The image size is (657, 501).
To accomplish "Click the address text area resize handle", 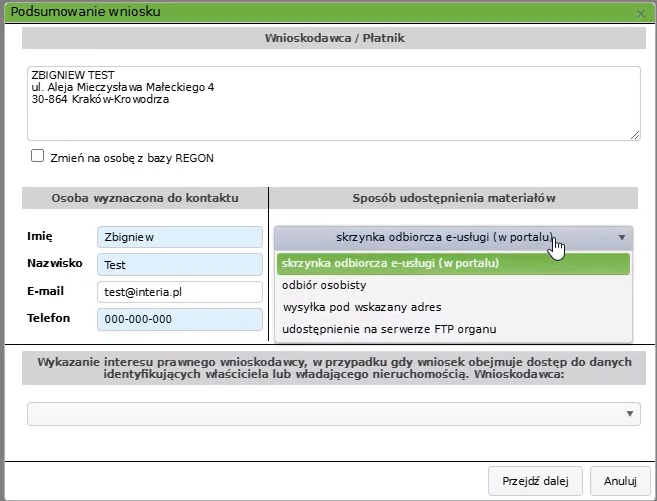I will click(x=635, y=135).
